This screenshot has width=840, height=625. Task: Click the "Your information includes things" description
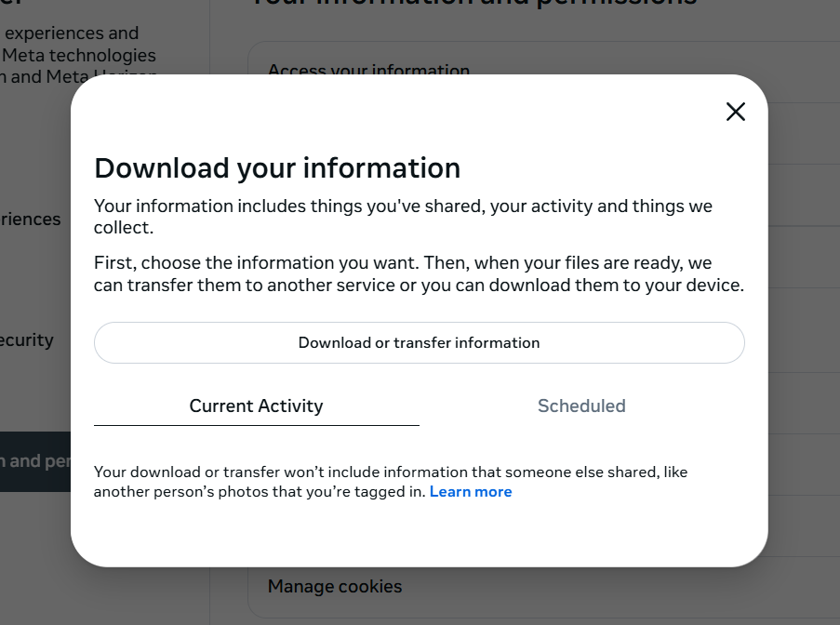(403, 216)
